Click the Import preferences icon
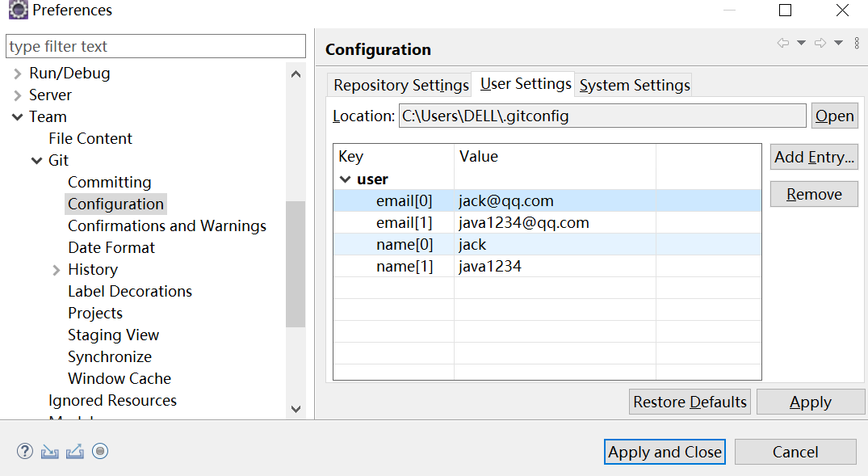Screen dimensions: 868x476 pos(50,452)
